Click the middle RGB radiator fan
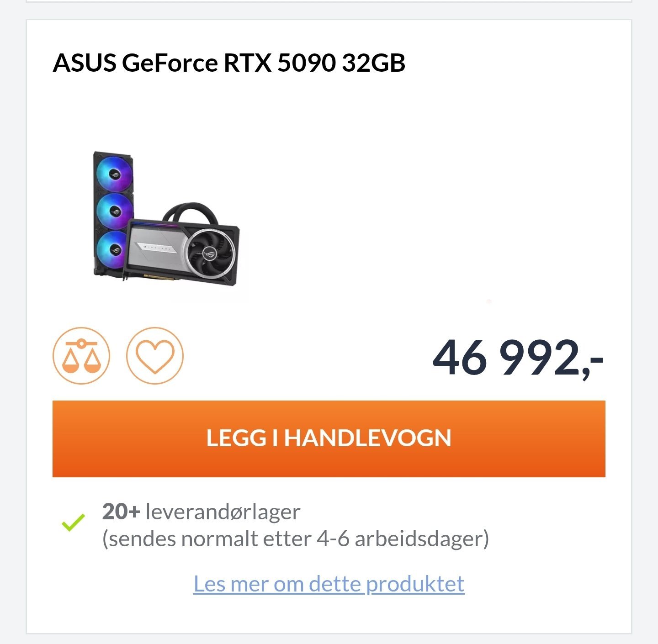Screen dimensions: 658x644 [x=114, y=211]
